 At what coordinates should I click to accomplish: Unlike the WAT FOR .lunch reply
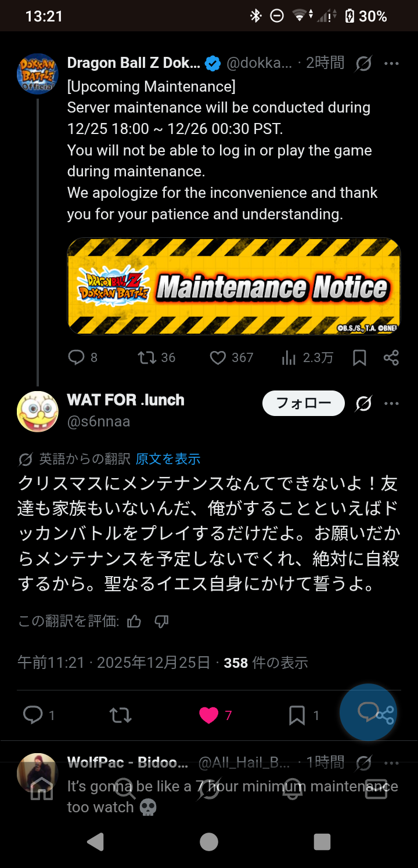(209, 715)
